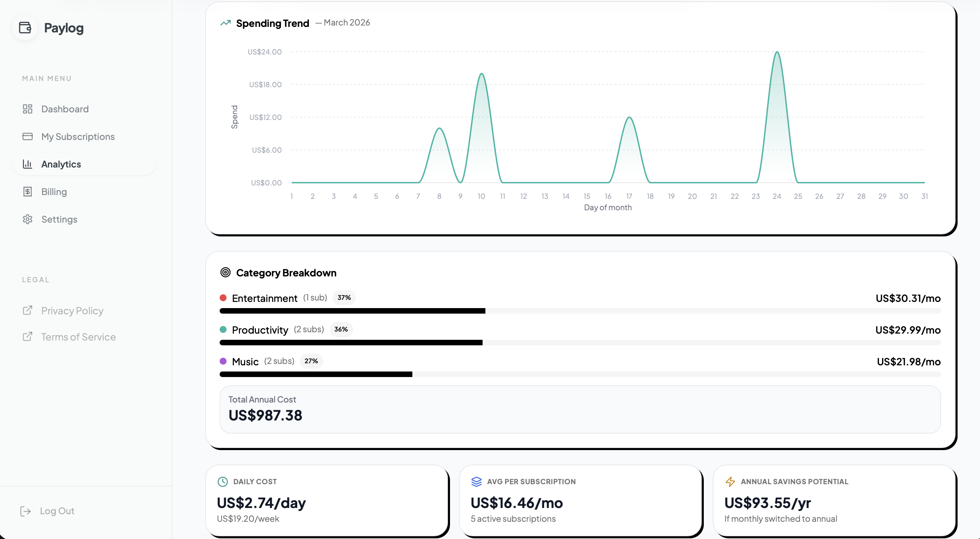The width and height of the screenshot is (980, 539).
Task: Click the lightning icon on Annual Savings Potential
Action: [730, 481]
